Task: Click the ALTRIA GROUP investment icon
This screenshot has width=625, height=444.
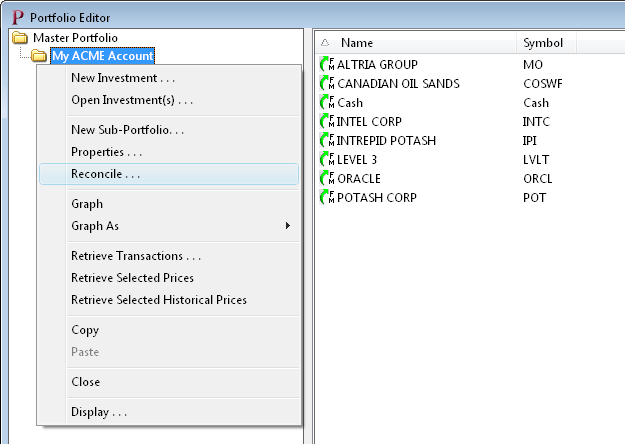Action: pos(327,64)
